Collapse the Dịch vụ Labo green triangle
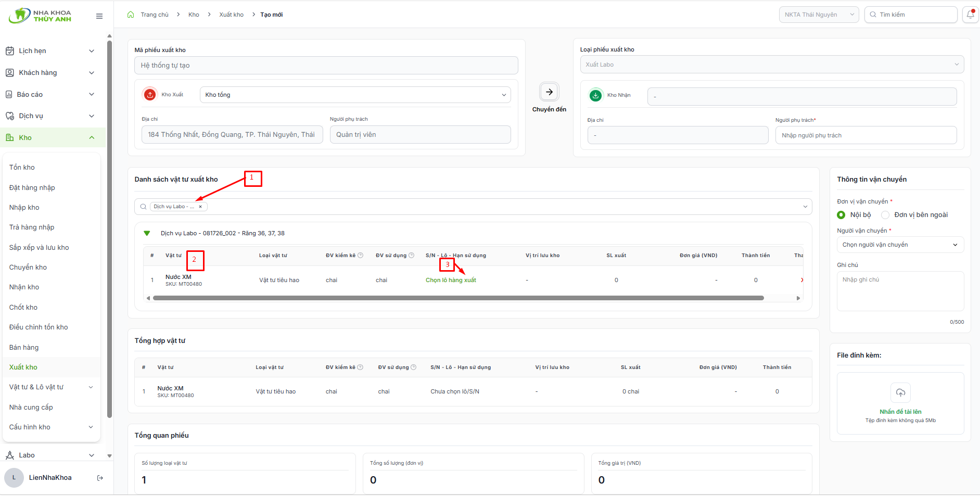Screen dimensions: 980x496 click(x=147, y=233)
